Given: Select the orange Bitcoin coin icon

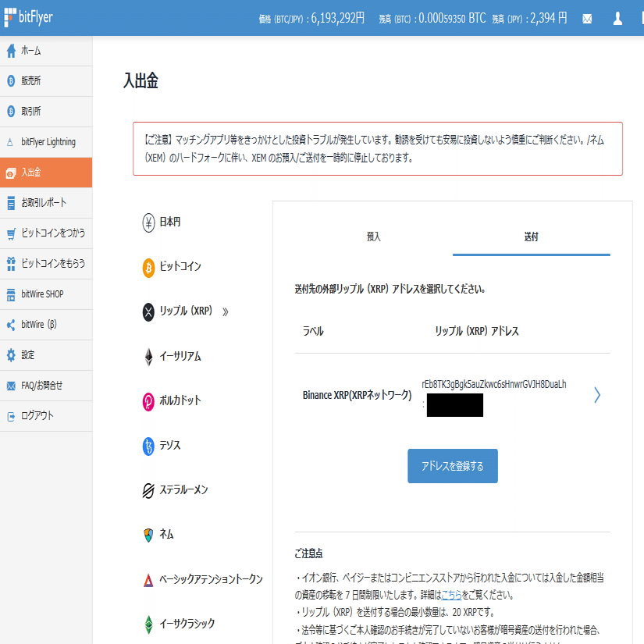Looking at the screenshot, I should tap(148, 268).
